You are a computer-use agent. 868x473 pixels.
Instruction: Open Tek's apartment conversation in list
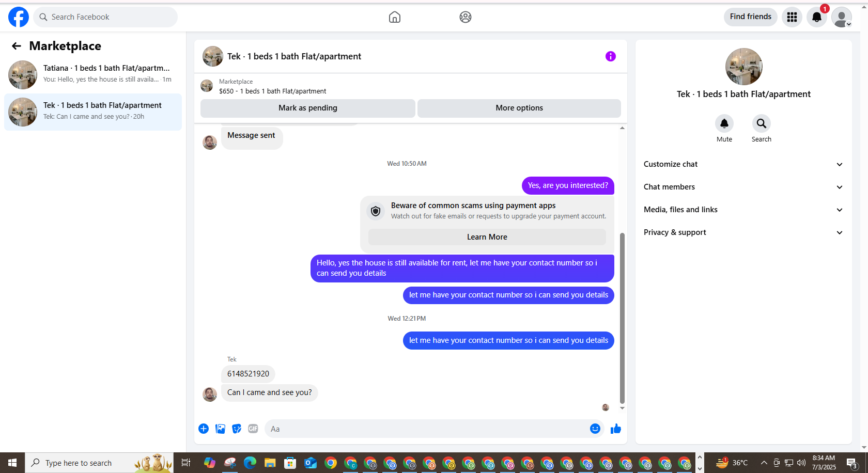tap(93, 112)
